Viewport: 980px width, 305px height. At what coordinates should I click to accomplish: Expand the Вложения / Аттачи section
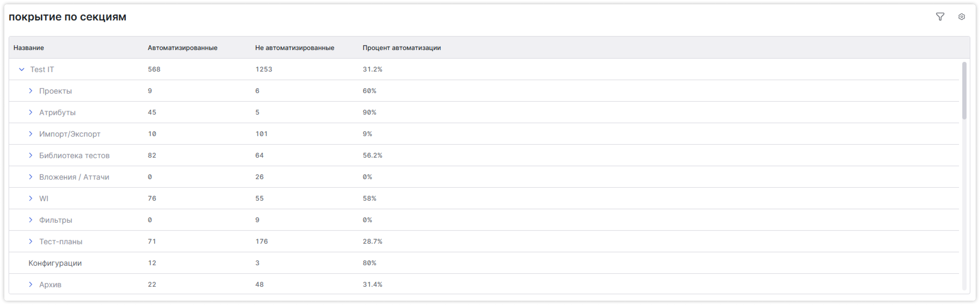30,177
